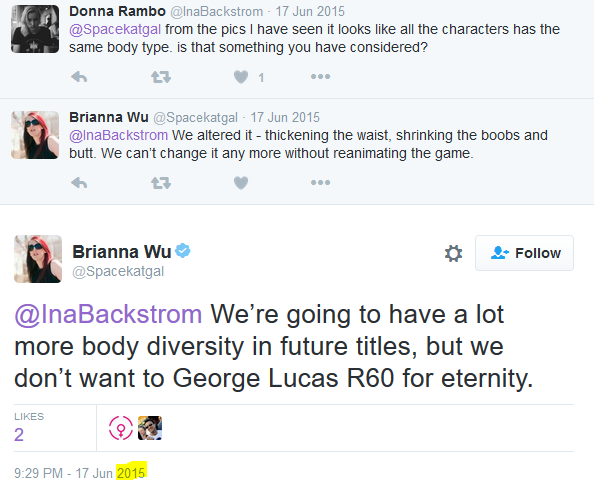Open Brianna Wu's small reply avatar
Image resolution: width=594 pixels, height=483 pixels.
[35, 135]
